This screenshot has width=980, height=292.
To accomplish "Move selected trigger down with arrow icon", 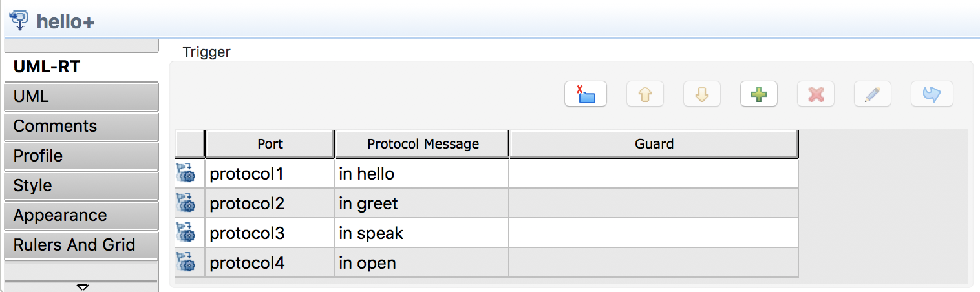I will pos(702,94).
